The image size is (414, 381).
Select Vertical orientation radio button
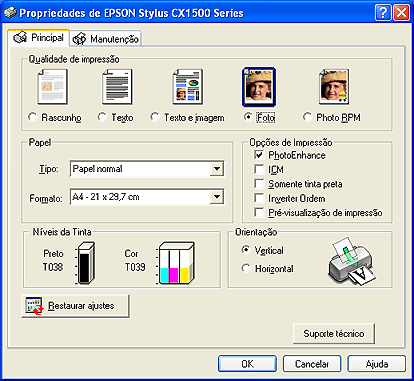(x=246, y=250)
